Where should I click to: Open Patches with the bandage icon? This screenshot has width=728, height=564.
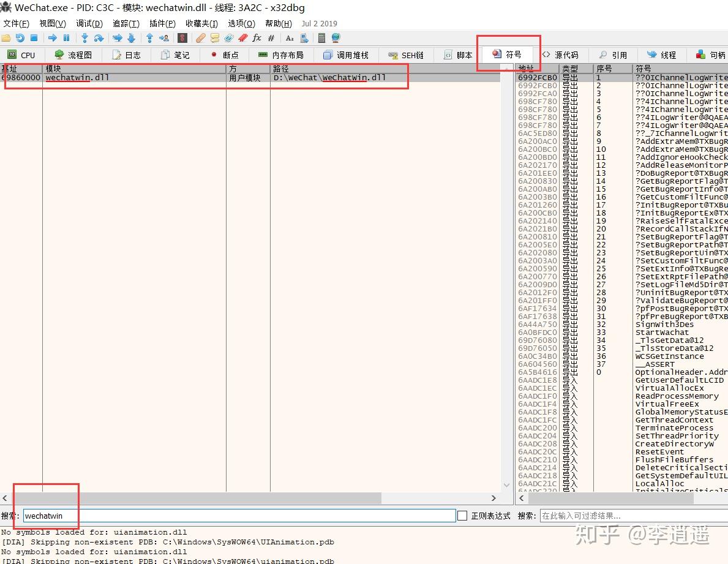coord(201,38)
